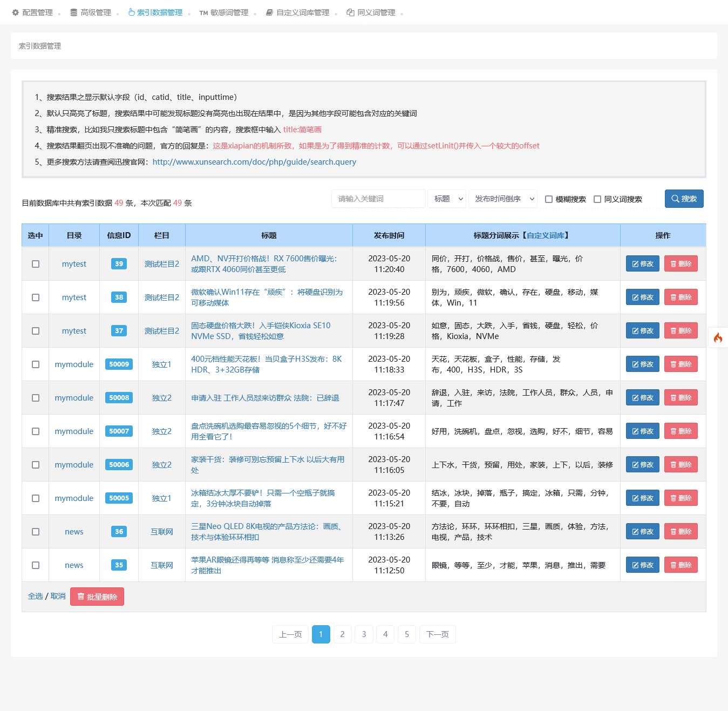
Task: Edit the entry with ID 50005
Action: coord(643,498)
